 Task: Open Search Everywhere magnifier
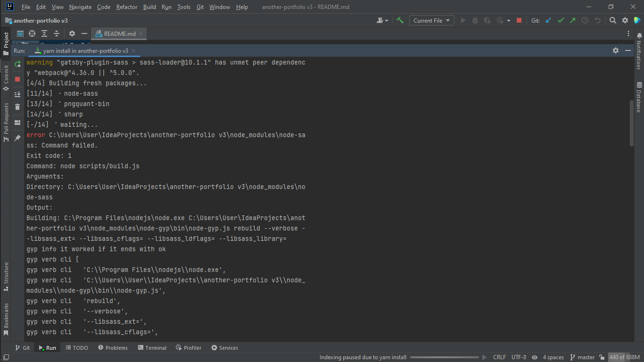613,20
